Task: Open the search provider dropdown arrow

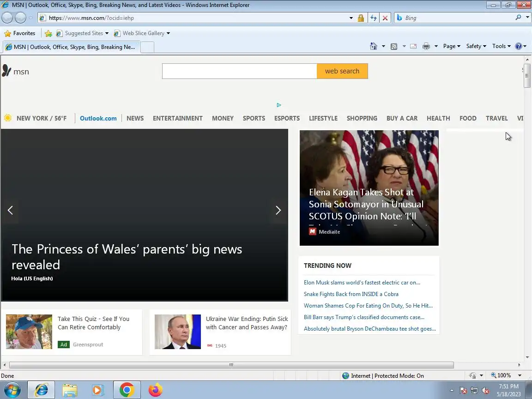Action: pos(527,18)
